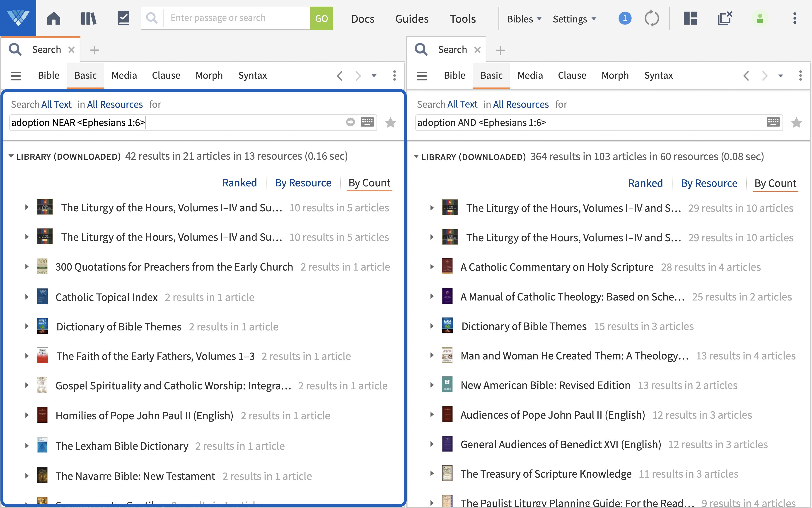Open right Search panel hamburger menu
812x508 pixels.
(x=422, y=76)
